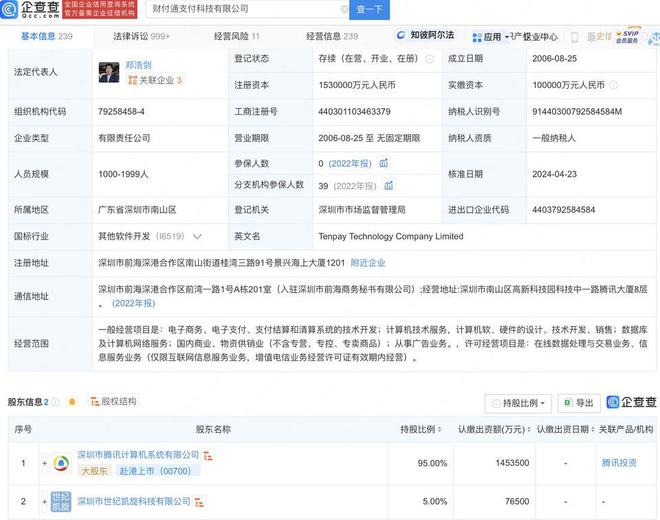The image size is (660, 520).
Task: Expand the 国标行业 chevron
Action: 197,237
